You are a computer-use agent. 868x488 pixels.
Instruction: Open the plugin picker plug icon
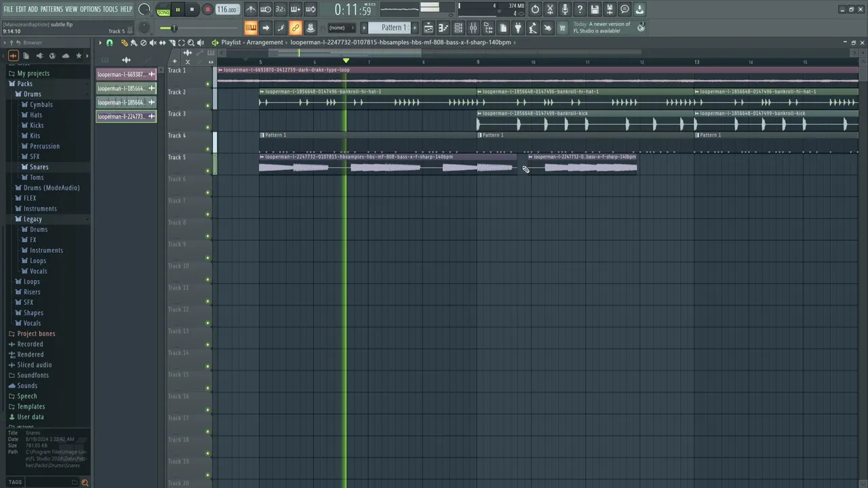[x=518, y=28]
